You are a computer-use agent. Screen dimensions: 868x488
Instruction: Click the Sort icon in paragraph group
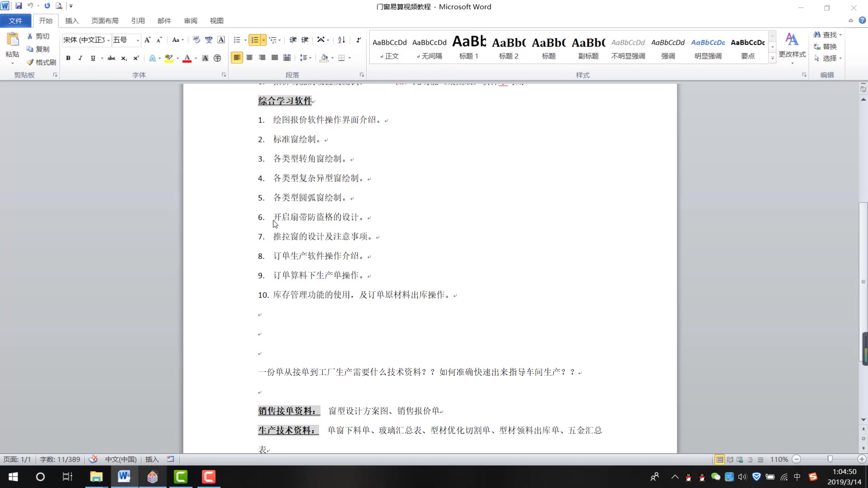pos(342,40)
